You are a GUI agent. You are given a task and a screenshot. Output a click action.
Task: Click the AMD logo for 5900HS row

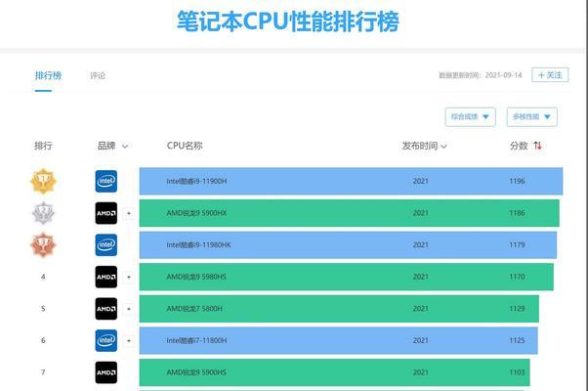[x=106, y=372]
